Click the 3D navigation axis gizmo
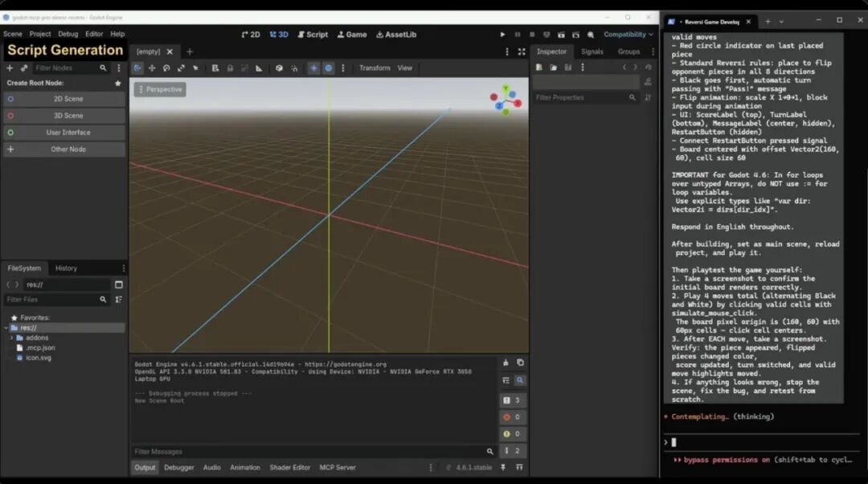Viewport: 868px width, 484px height. click(x=506, y=100)
